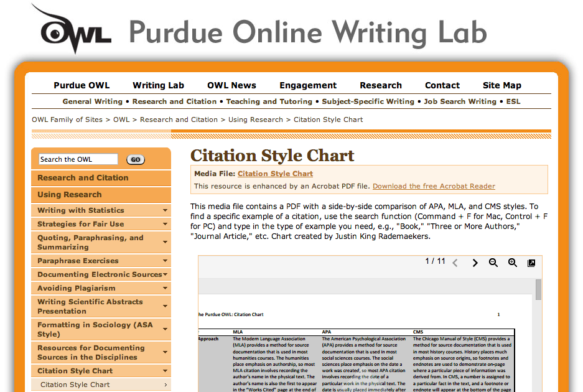The height and width of the screenshot is (392, 583).
Task: Expand Writing with Statistics menu
Action: (x=101, y=210)
